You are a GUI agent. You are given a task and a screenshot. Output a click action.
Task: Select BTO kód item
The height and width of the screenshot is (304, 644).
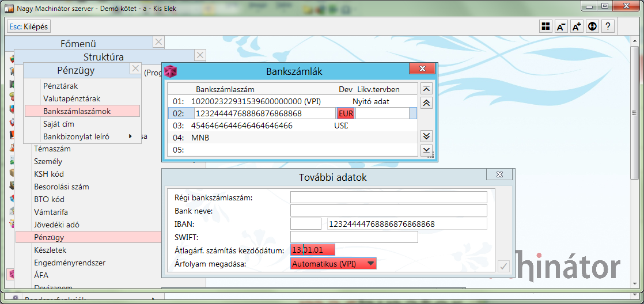50,200
